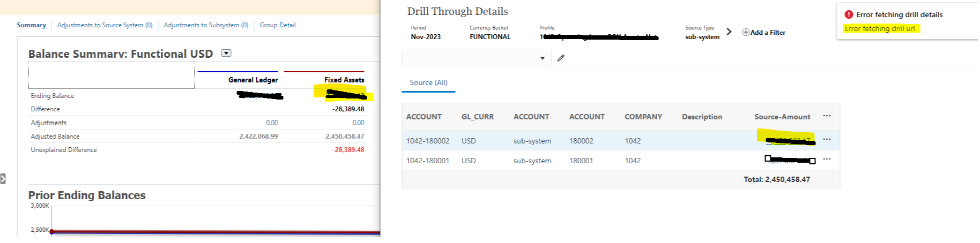Screen dimensions: 980x243
Task: Open the Summary tab
Action: tap(31, 25)
